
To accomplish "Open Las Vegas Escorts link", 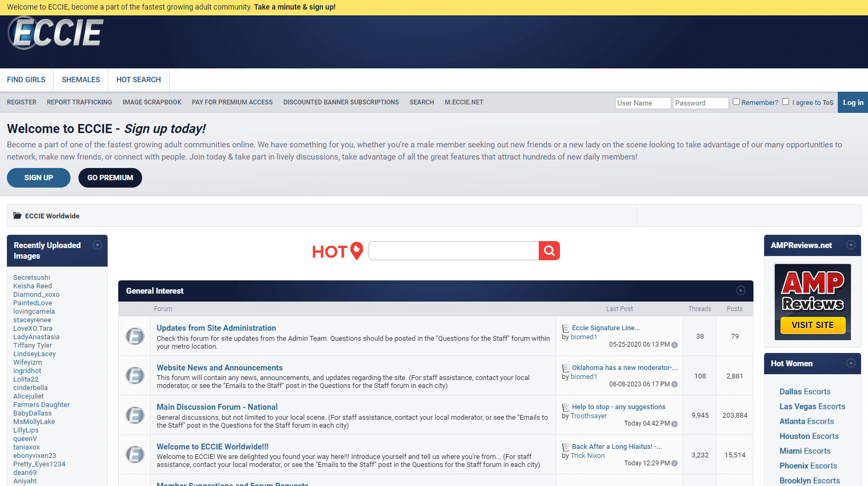I will click(x=812, y=407).
